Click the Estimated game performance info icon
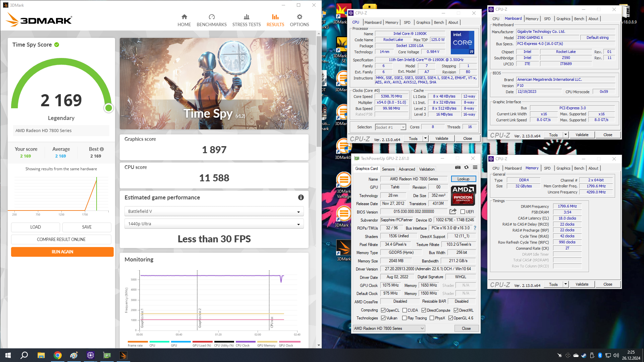This screenshot has height=362, width=644. tap(301, 197)
